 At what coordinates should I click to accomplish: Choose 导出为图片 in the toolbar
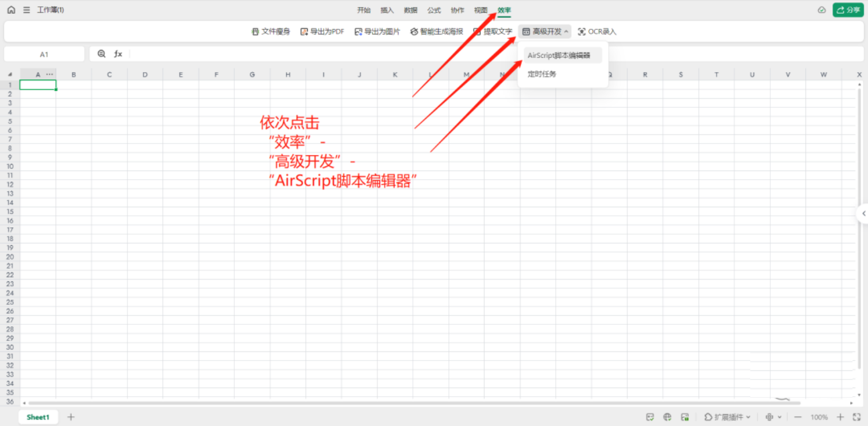[377, 32]
